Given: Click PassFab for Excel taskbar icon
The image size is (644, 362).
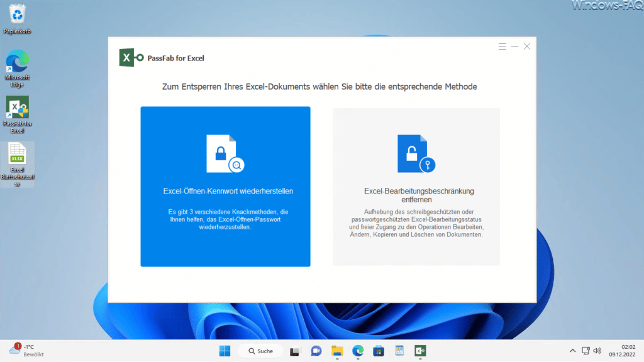Looking at the screenshot, I should [419, 351].
